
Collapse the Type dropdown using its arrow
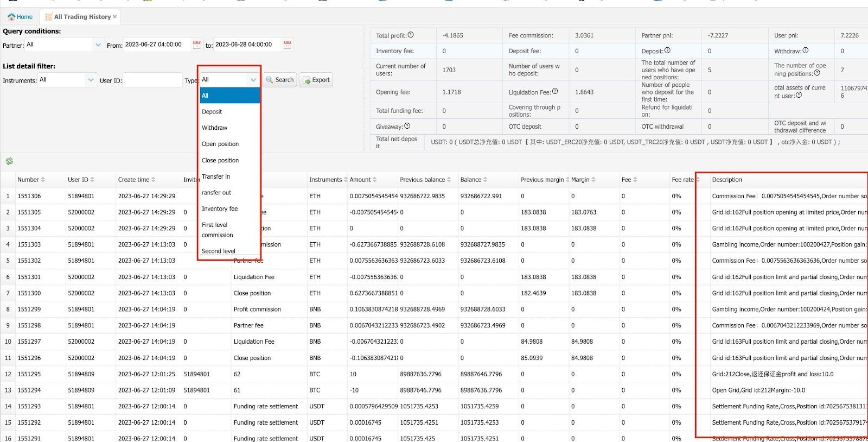coord(253,80)
